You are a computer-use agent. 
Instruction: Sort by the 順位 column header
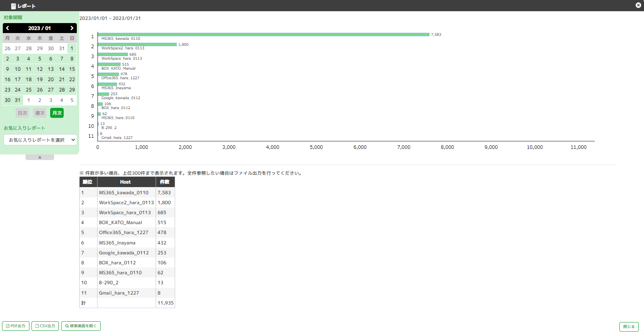pos(88,182)
